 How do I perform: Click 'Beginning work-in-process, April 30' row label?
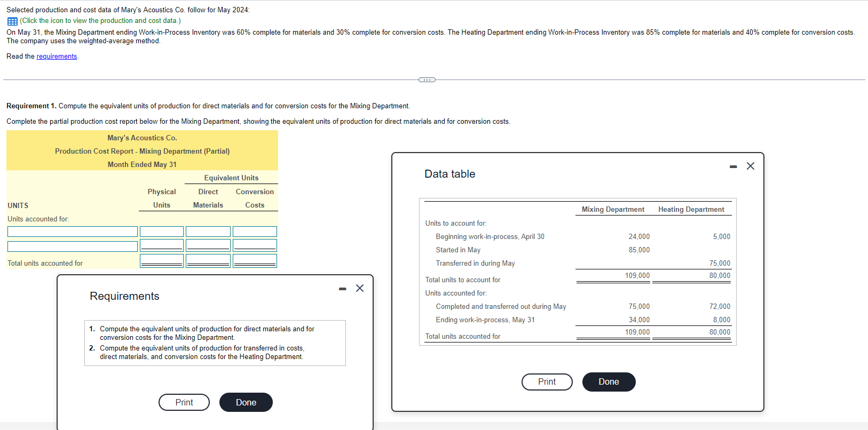[490, 237]
